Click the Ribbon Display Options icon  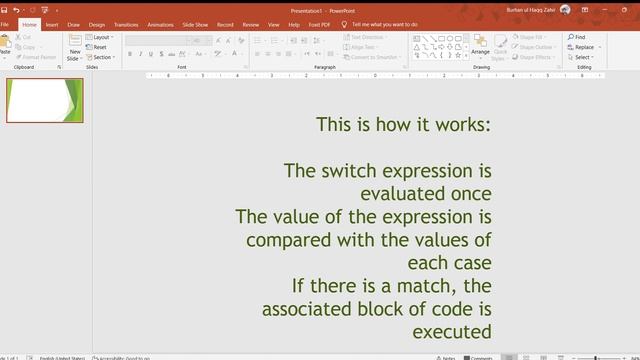(x=585, y=10)
